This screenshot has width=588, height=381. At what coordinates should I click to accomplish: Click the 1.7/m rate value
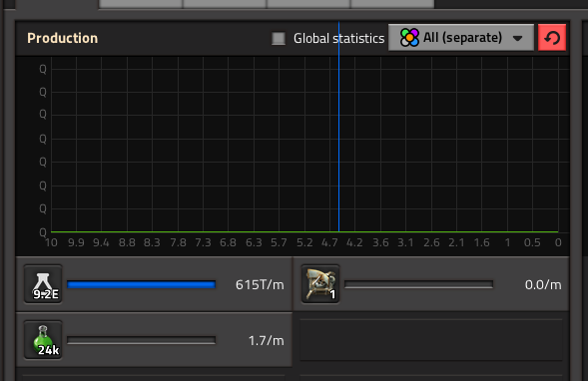267,340
